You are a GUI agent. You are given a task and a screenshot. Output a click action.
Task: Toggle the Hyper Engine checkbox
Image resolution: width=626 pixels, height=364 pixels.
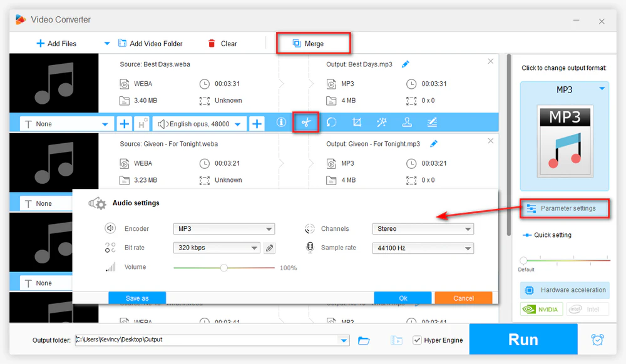(x=417, y=340)
